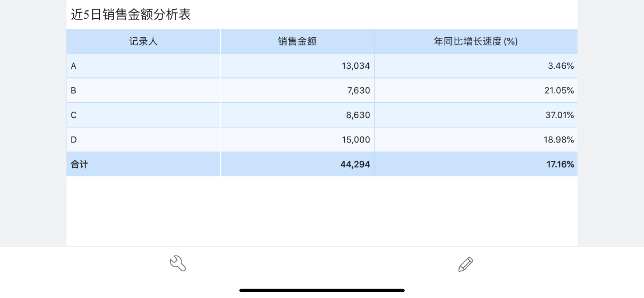Click the 近5日销售金额分析表 title

[131, 14]
